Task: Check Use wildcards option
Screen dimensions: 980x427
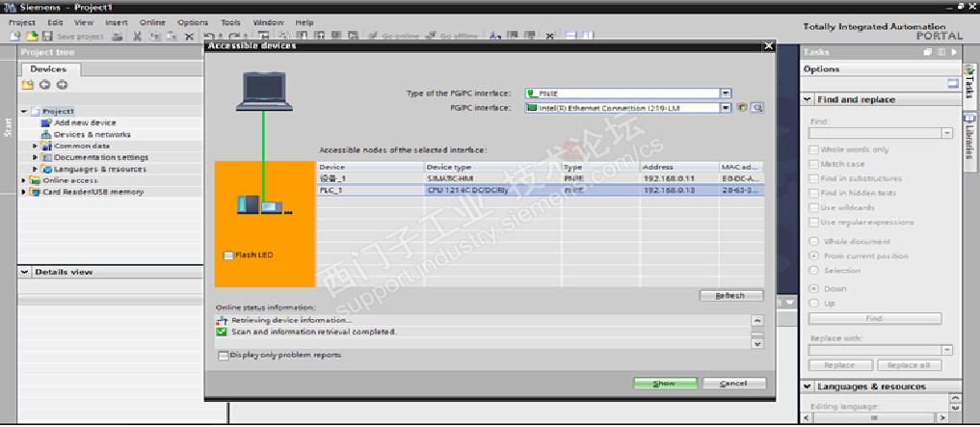Action: pos(813,207)
